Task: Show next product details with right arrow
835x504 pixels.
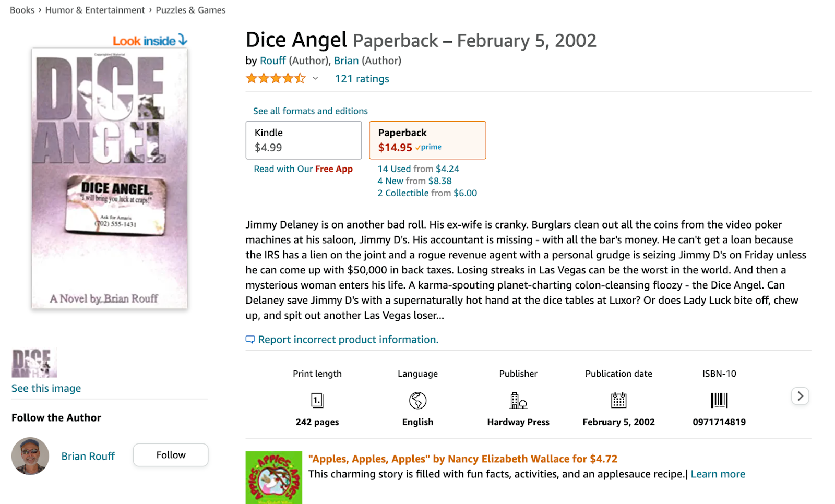Action: [800, 396]
